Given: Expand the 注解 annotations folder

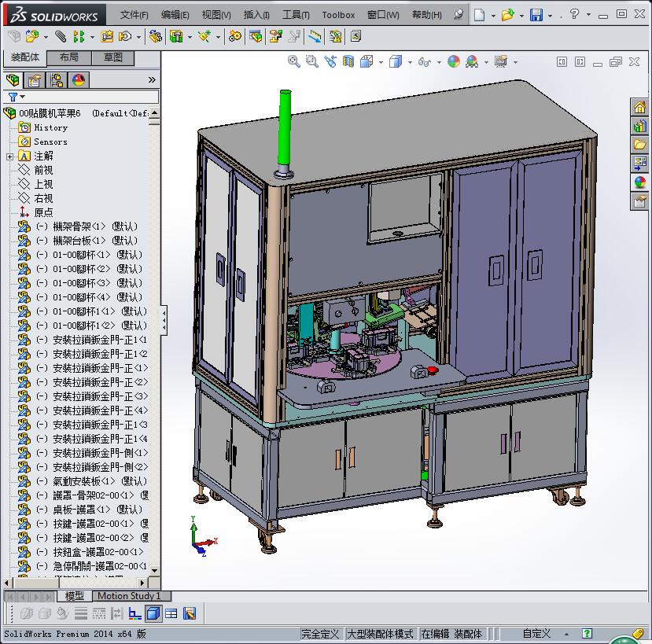Looking at the screenshot, I should (x=9, y=156).
